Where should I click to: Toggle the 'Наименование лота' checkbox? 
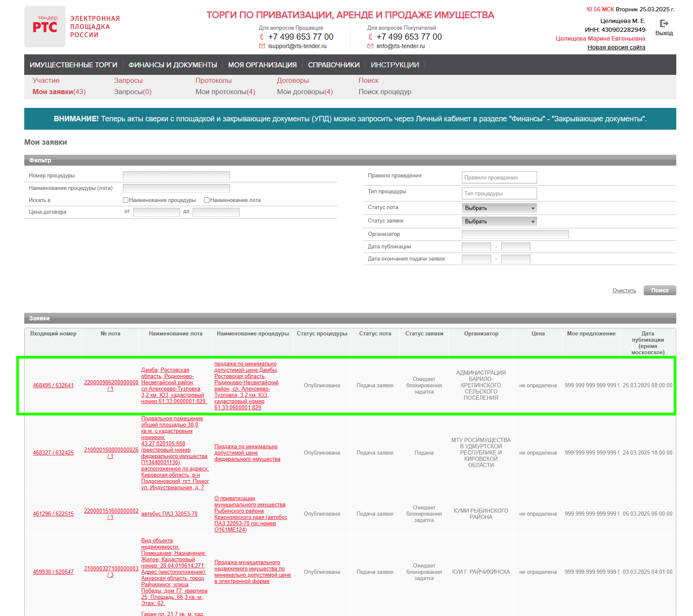206,200
